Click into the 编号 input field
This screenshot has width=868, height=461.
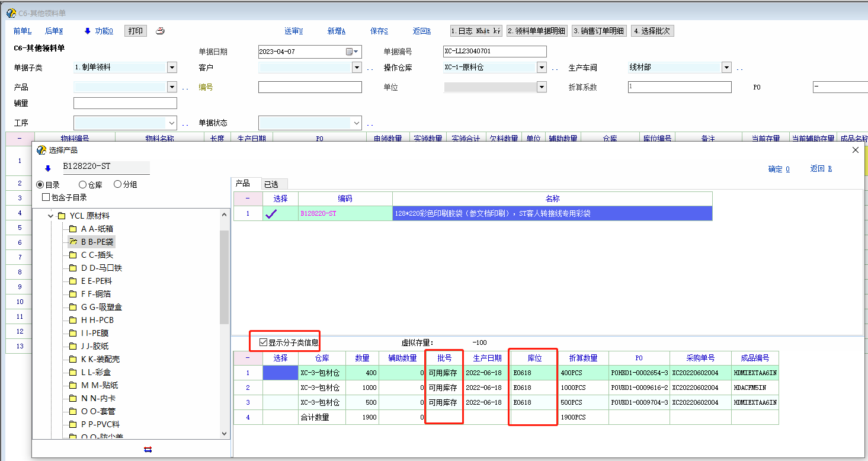click(310, 87)
